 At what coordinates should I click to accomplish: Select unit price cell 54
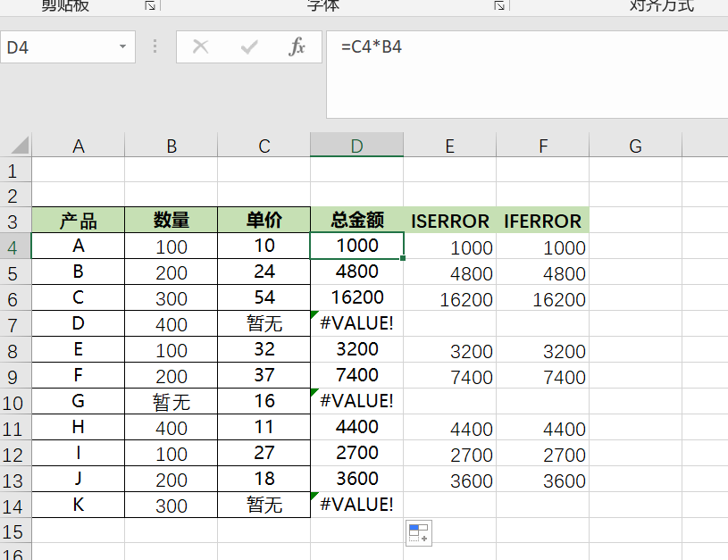point(264,297)
